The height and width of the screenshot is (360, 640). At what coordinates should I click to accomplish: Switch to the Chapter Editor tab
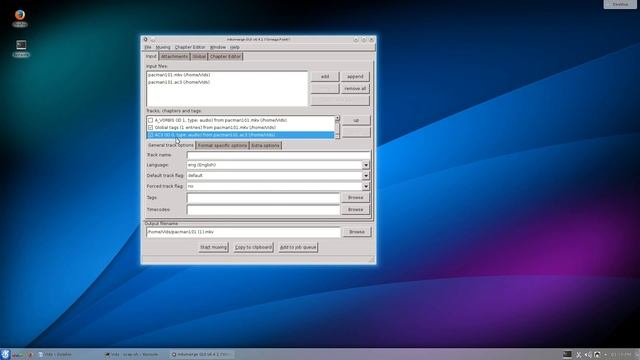[x=225, y=56]
